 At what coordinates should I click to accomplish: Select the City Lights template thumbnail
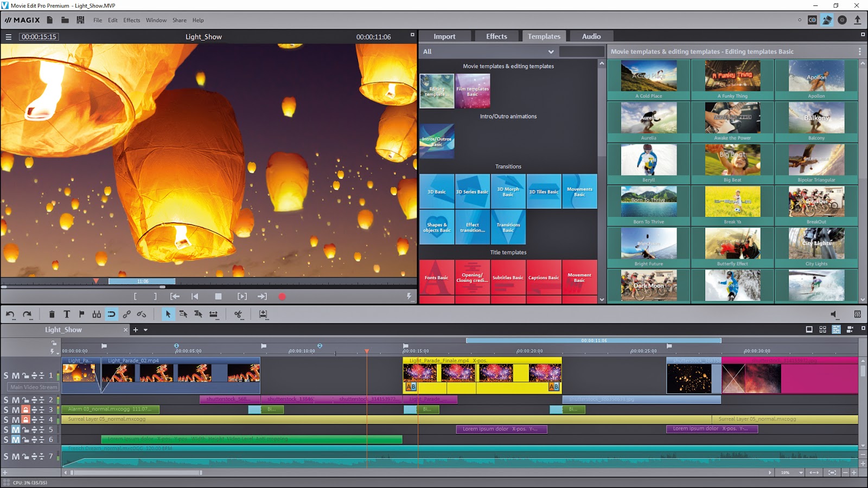(816, 243)
